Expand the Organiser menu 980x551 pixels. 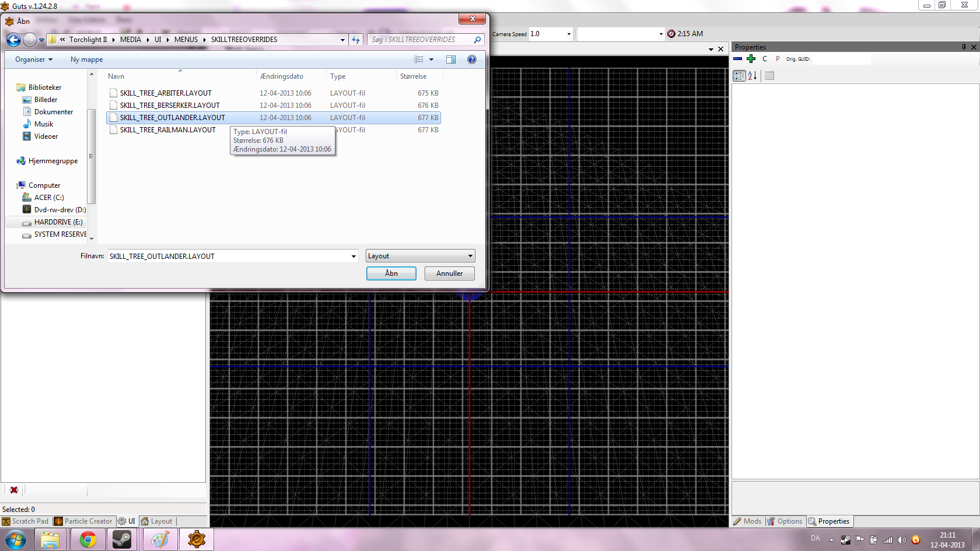pos(34,59)
